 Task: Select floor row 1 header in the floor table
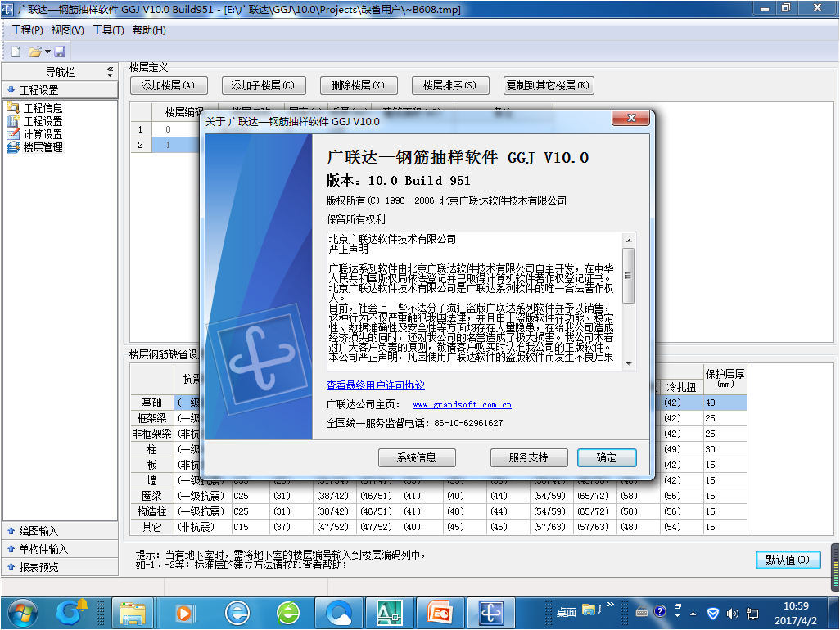coord(141,129)
